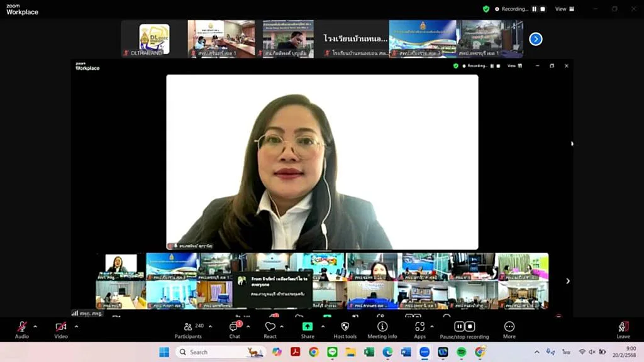The image size is (644, 362).
Task: Click the ไทย language indicator in tray
Action: pos(567,352)
